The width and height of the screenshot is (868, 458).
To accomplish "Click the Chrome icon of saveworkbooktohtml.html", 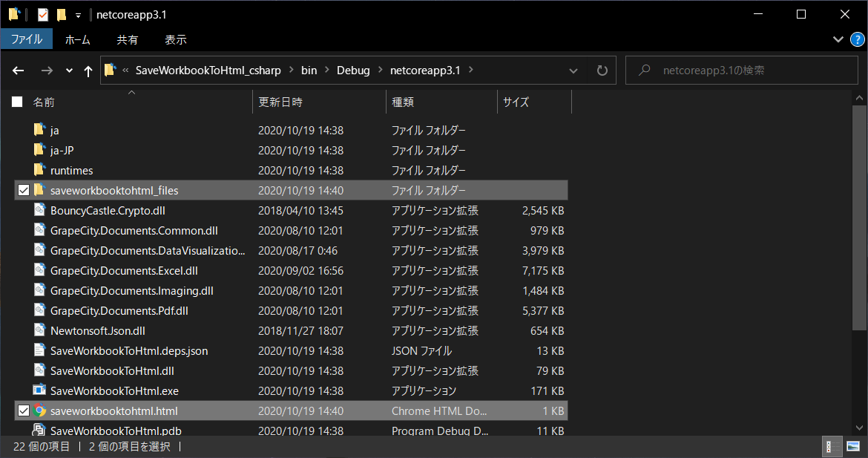I will (39, 410).
